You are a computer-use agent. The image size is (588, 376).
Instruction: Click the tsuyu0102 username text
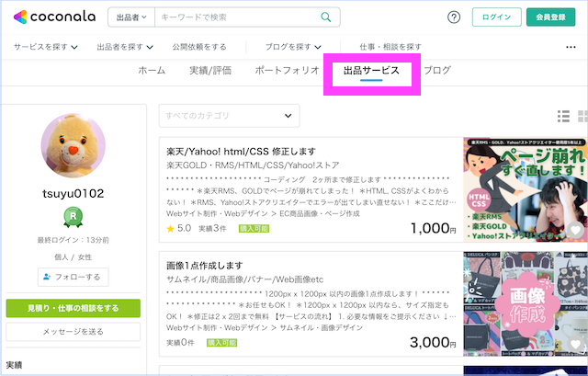(73, 194)
